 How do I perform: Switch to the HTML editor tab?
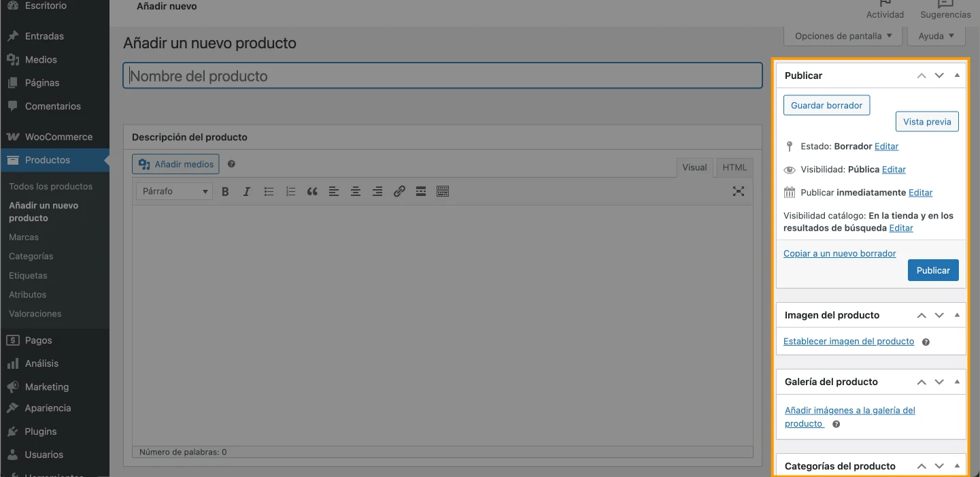pos(734,167)
